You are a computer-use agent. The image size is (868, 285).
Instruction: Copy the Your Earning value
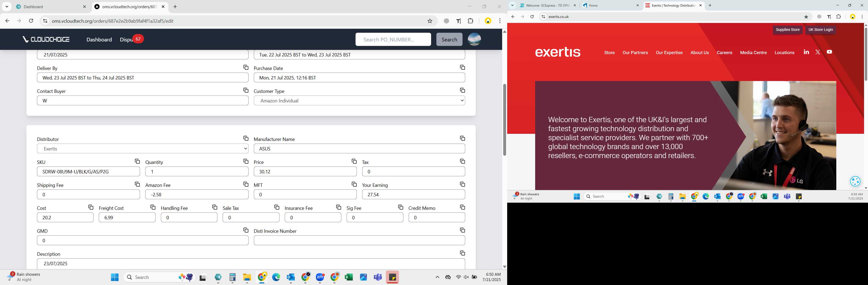click(462, 184)
